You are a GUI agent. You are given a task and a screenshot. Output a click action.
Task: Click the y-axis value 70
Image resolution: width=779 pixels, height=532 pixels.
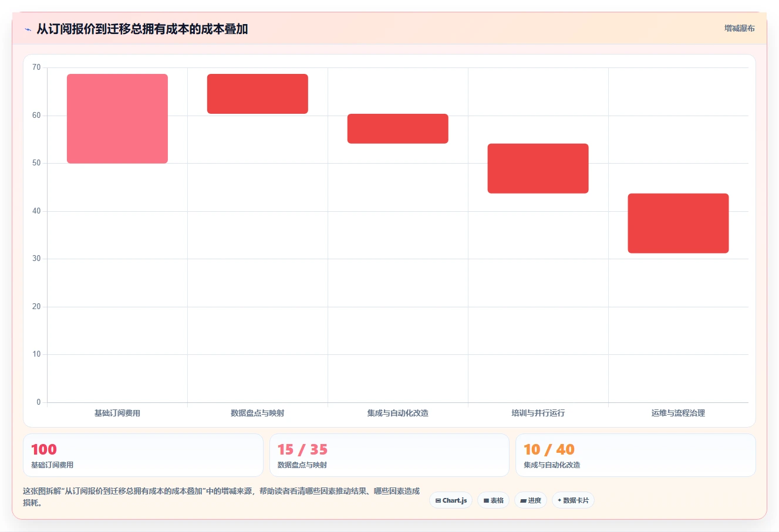[x=36, y=67]
